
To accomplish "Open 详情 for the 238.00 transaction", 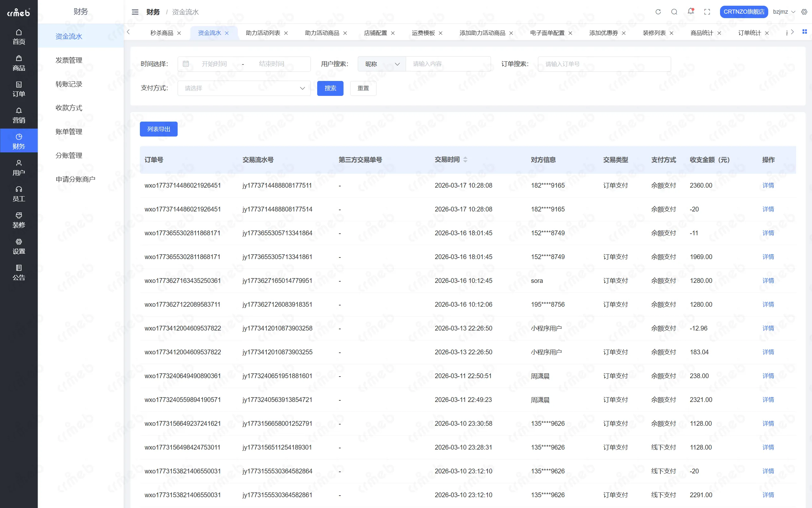I will tap(768, 376).
